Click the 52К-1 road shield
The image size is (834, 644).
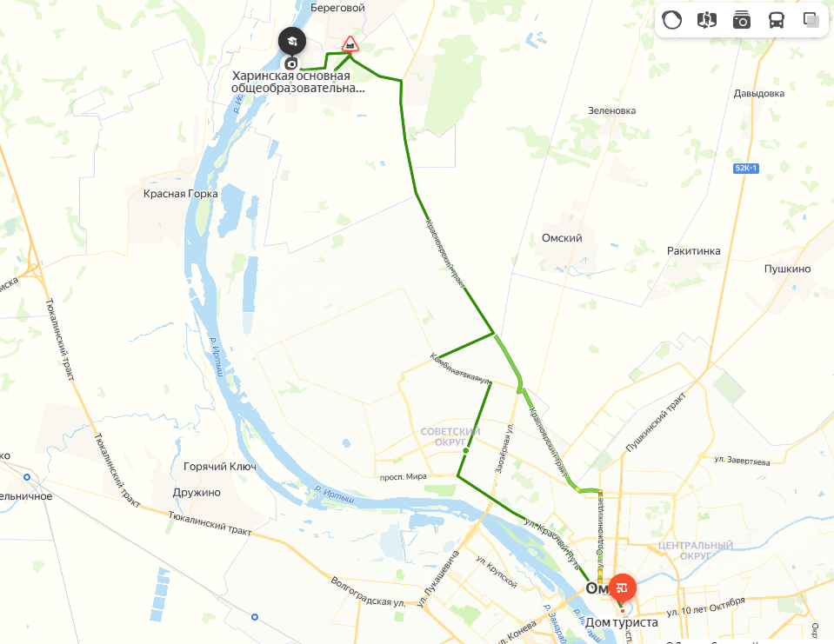point(745,168)
